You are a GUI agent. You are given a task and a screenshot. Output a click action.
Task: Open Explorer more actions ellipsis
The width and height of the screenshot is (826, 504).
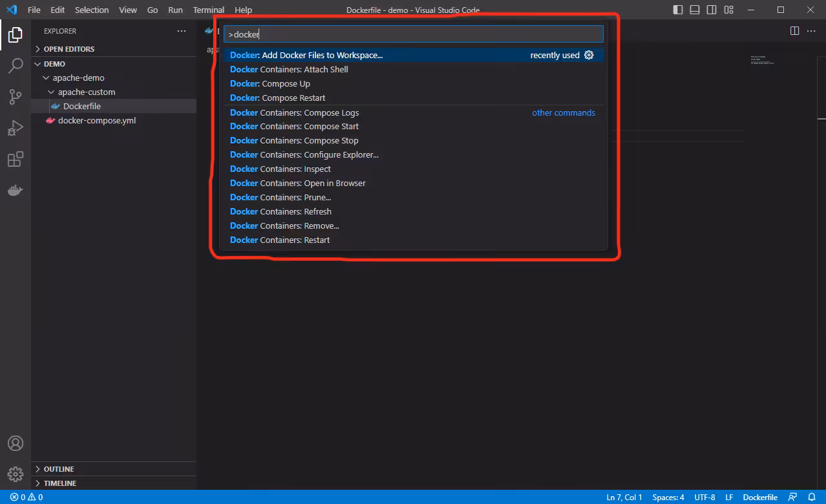182,31
